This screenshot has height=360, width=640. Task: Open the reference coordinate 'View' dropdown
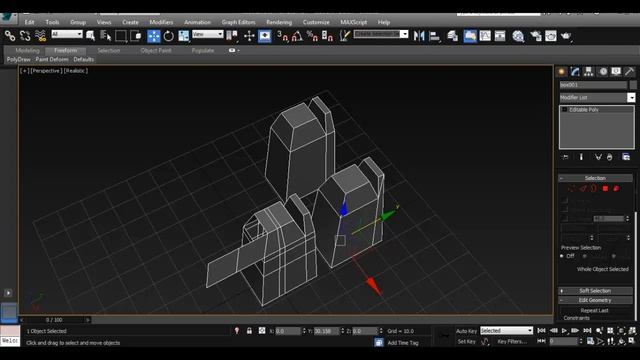pos(208,34)
